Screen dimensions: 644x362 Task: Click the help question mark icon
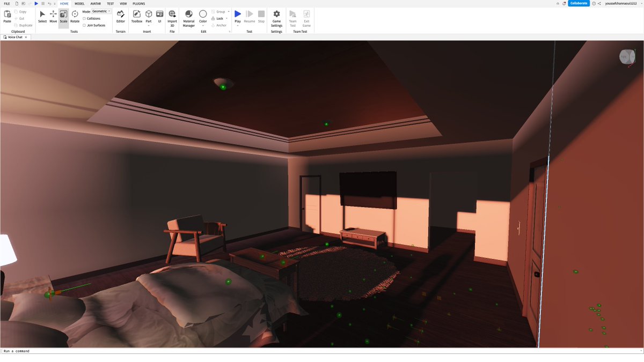(x=594, y=3)
